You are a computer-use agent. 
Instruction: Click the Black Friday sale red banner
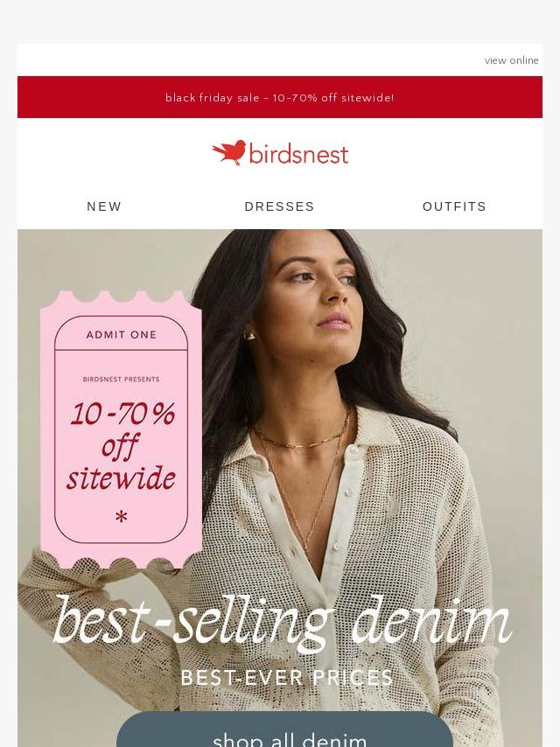tap(280, 97)
